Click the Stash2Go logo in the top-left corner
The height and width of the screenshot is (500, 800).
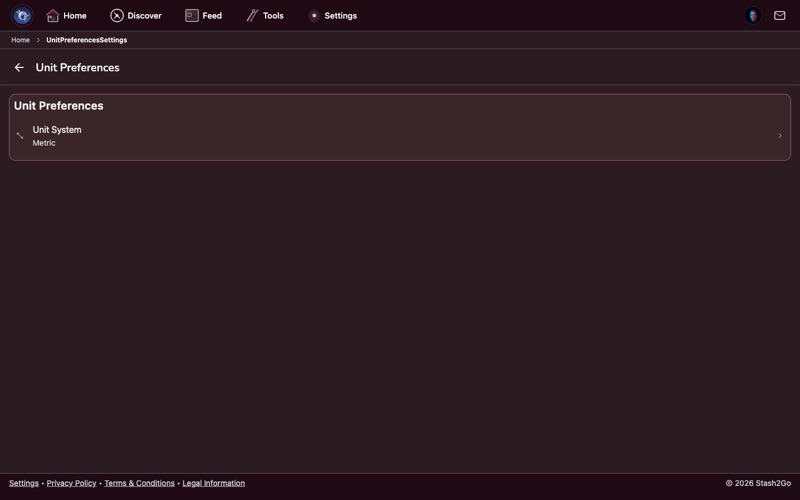(x=22, y=16)
